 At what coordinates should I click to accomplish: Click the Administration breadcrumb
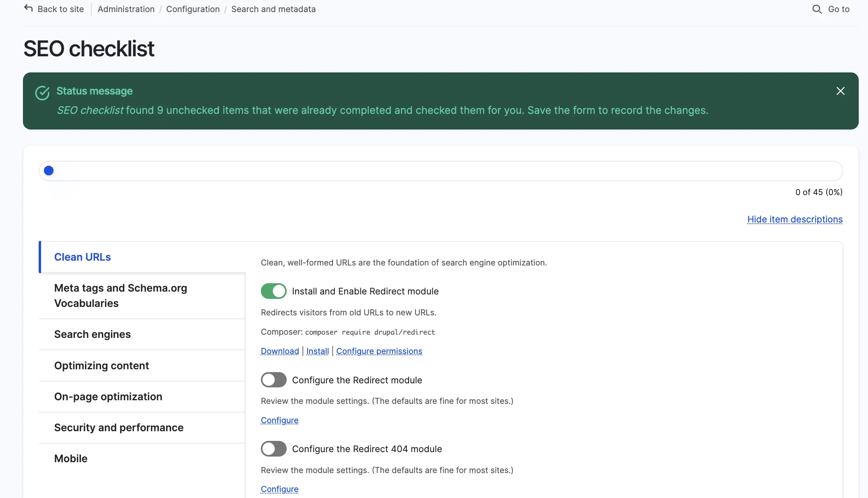pyautogui.click(x=126, y=9)
